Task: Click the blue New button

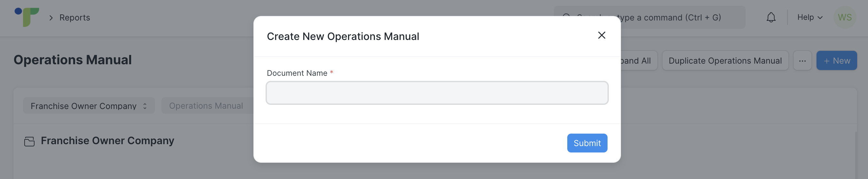Action: click(x=836, y=61)
